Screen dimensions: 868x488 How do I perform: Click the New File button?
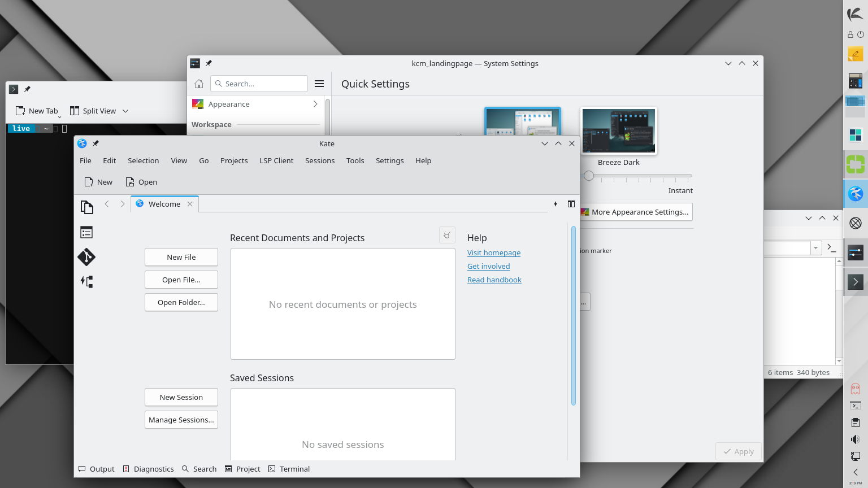[x=181, y=257]
